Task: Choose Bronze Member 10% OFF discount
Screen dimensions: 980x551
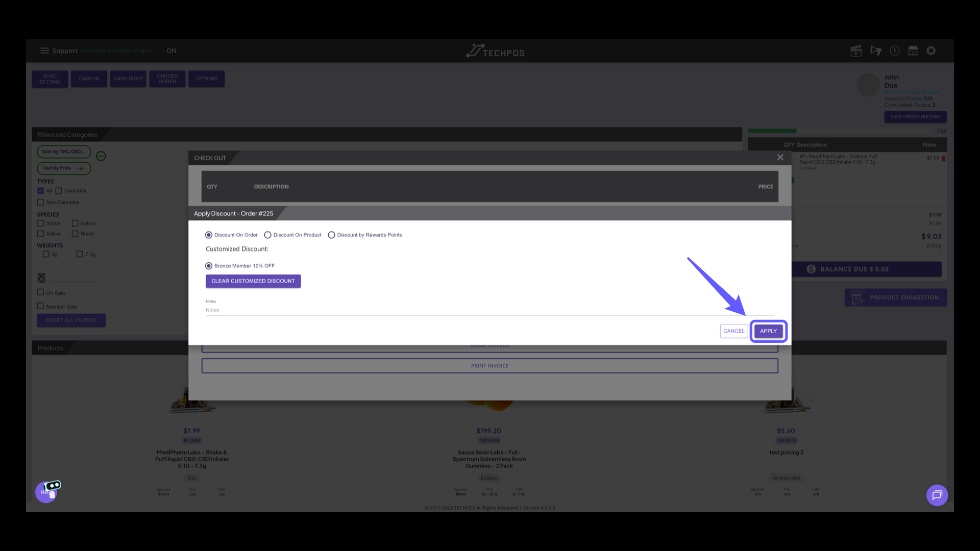Action: click(x=209, y=266)
